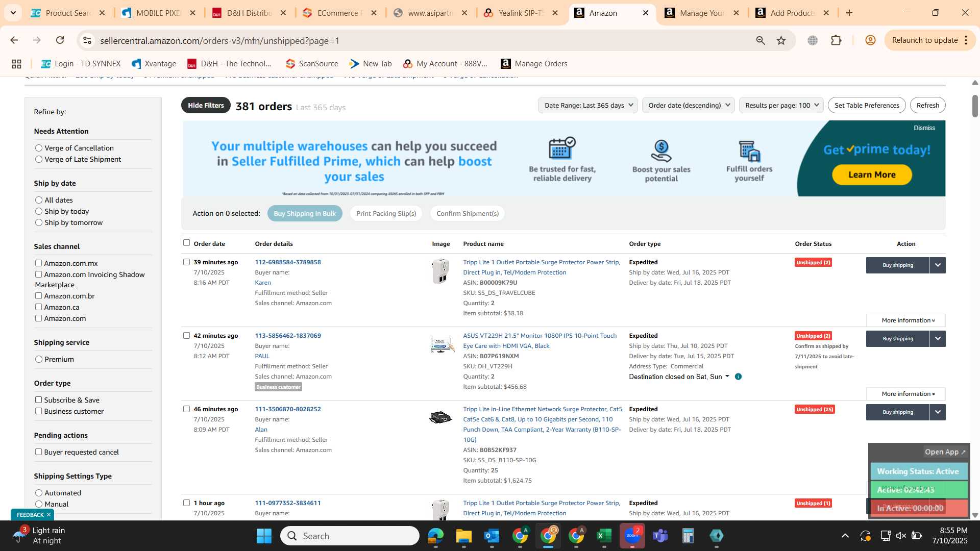Tick the checkbox for order 112-6988584-3789858
The height and width of the screenshot is (551, 980).
[186, 262]
